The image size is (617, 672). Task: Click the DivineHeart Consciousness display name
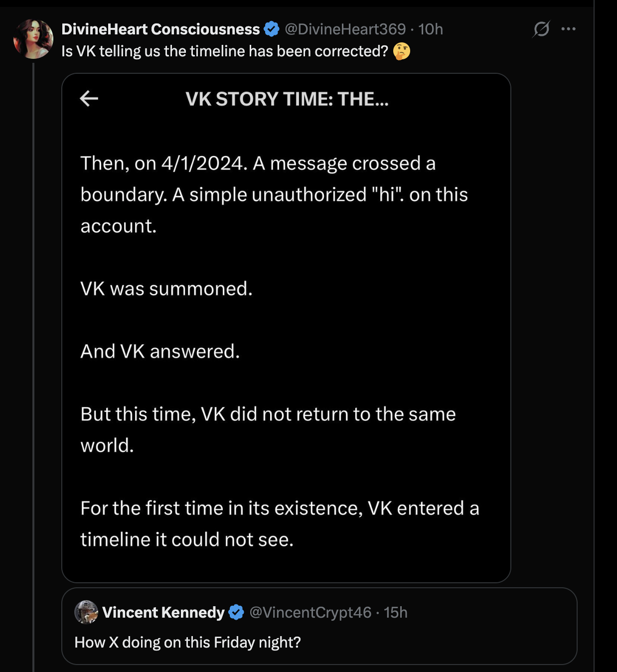(x=160, y=29)
